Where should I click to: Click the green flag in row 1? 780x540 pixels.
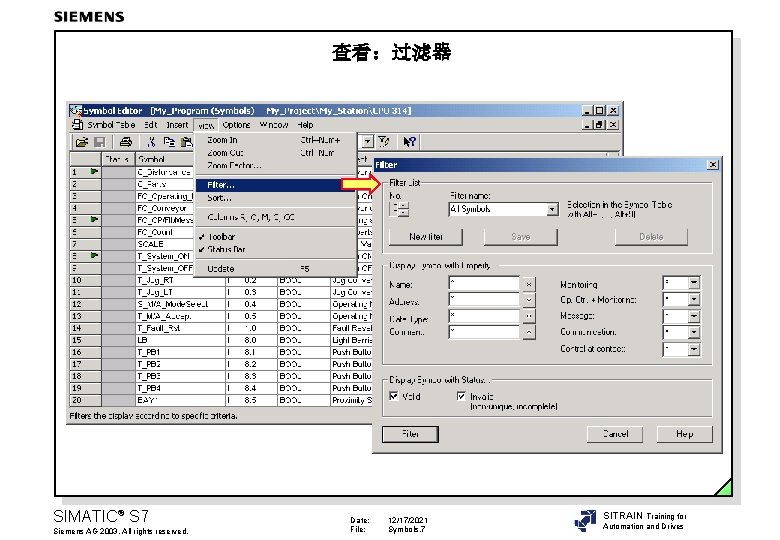pyautogui.click(x=94, y=172)
